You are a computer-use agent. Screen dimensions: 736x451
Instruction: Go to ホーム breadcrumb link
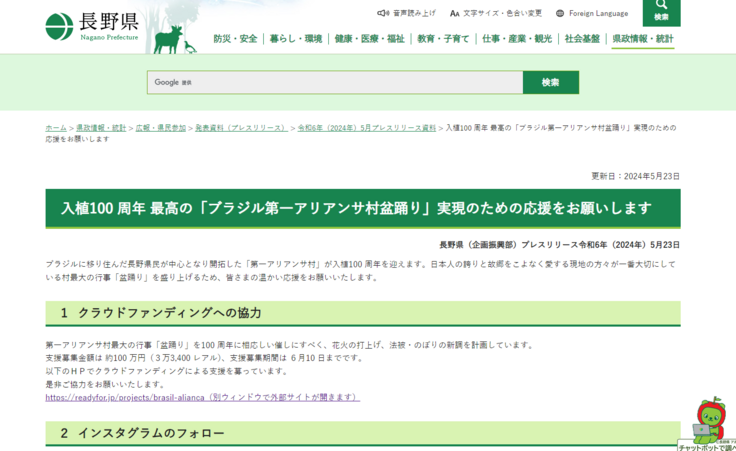(x=56, y=128)
